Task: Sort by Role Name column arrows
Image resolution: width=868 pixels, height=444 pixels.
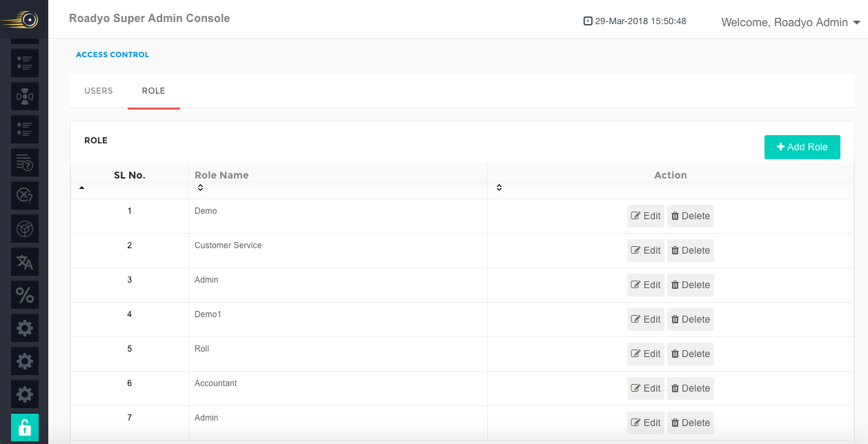Action: coord(200,188)
